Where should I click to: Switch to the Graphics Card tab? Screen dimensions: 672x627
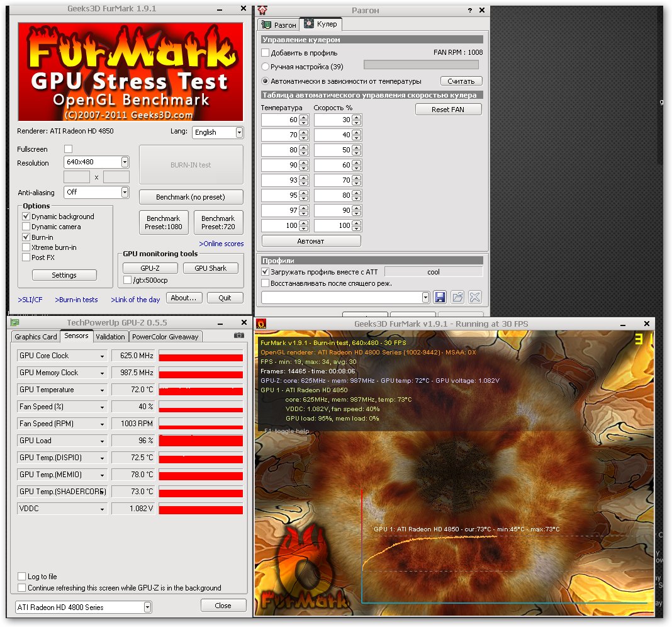click(36, 337)
